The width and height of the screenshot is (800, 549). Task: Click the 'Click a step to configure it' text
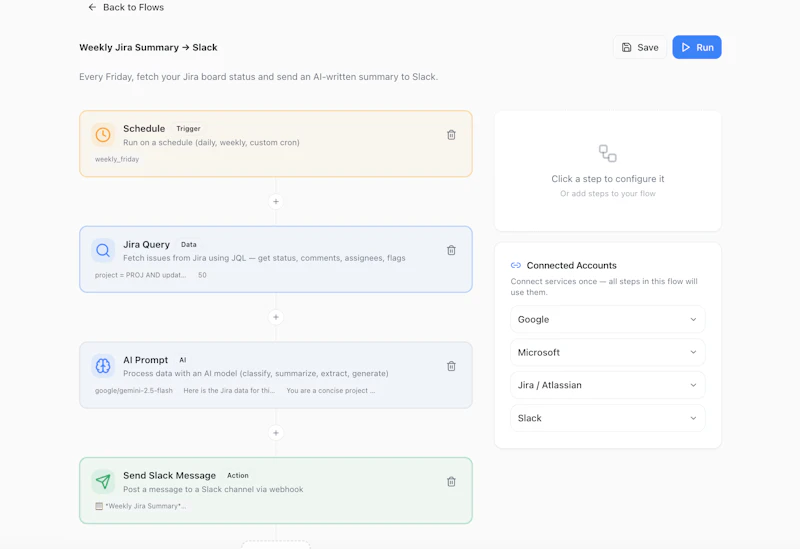608,179
